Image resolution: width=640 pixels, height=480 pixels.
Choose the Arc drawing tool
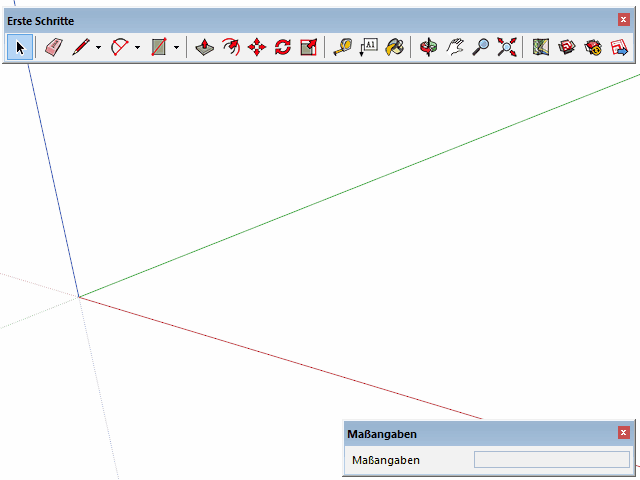(120, 47)
